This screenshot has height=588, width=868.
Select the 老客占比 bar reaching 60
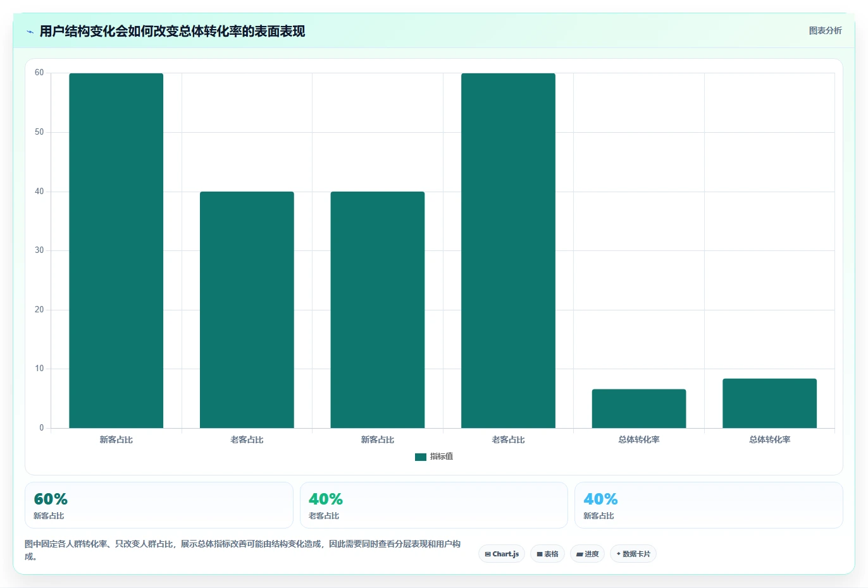point(508,250)
